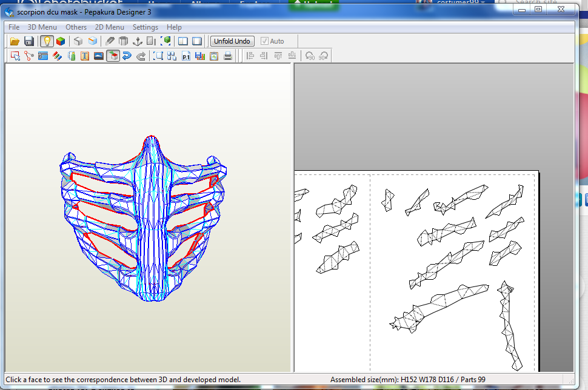Click the clipboard paste icon
Image resolution: width=588 pixels, height=390 pixels.
(x=214, y=56)
